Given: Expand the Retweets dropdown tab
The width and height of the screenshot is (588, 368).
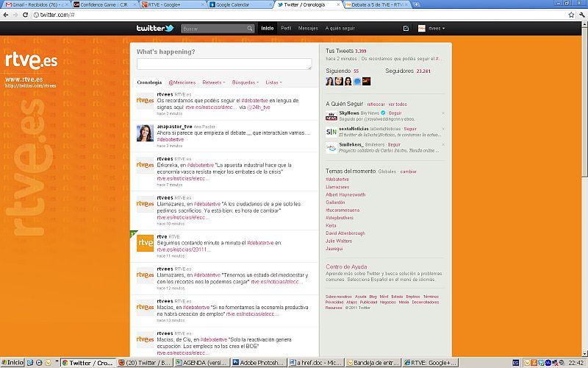Looking at the screenshot, I should 213,82.
